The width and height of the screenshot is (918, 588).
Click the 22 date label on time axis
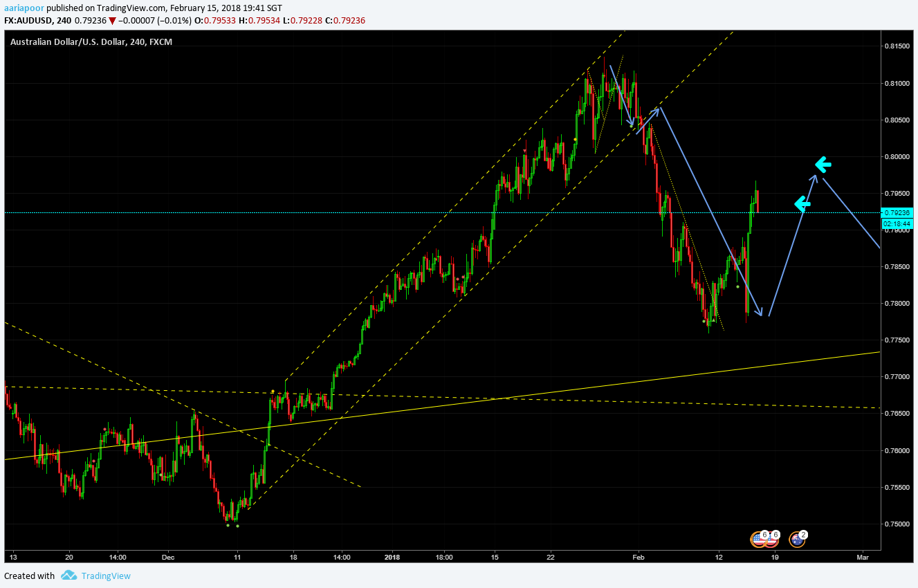pyautogui.click(x=551, y=556)
